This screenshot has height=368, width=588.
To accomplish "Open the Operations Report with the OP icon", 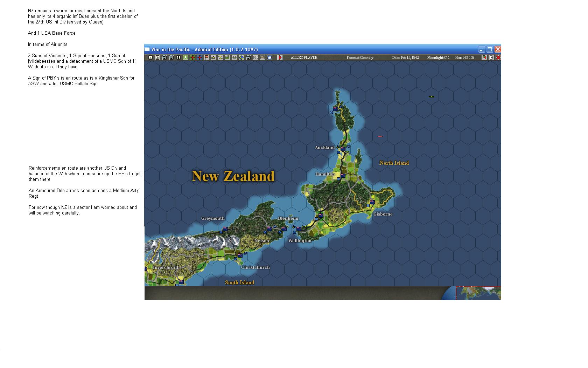I will (255, 58).
